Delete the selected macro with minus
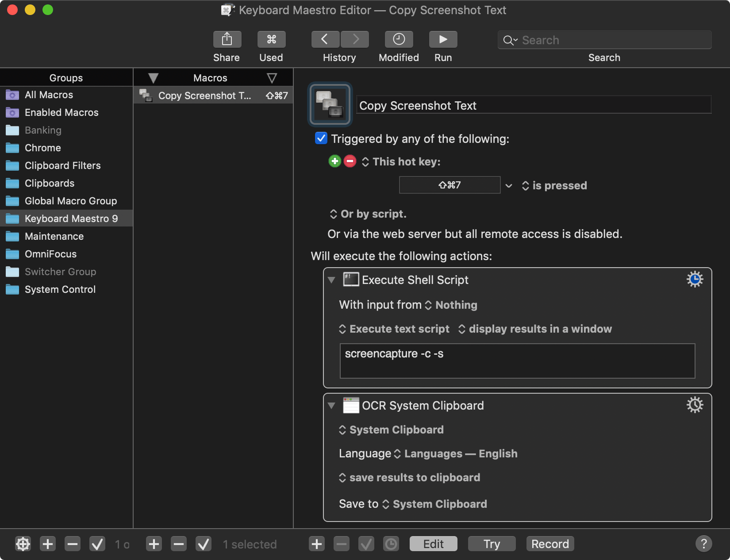Viewport: 730px width, 560px height. 179,544
